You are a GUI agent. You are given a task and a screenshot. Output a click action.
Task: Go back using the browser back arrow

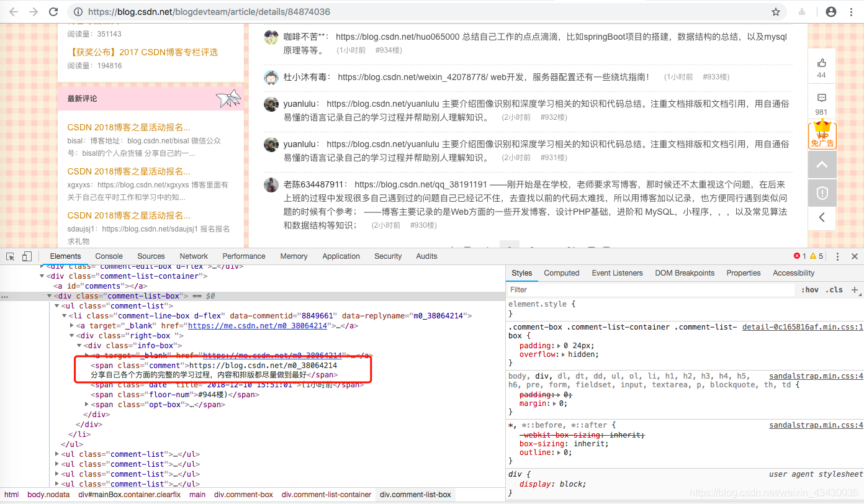(14, 12)
